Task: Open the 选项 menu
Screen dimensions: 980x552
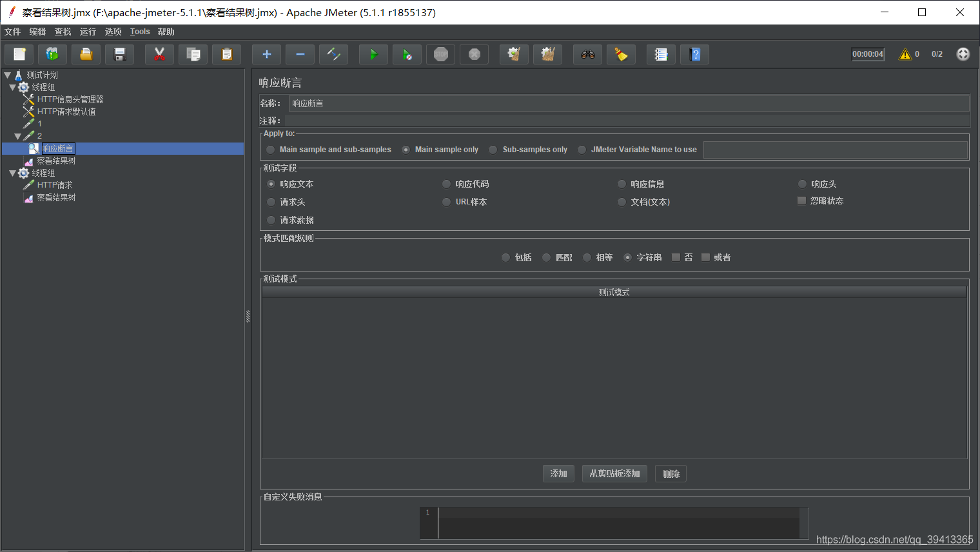Action: pos(113,32)
